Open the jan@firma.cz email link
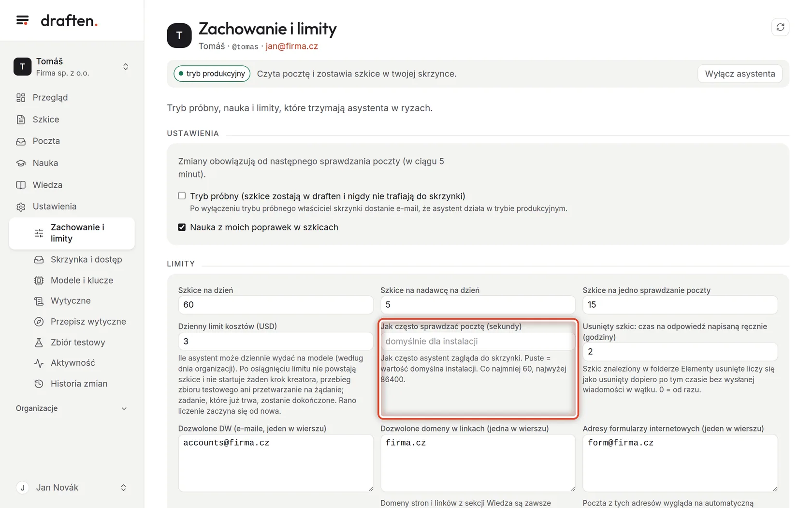Image resolution: width=812 pixels, height=508 pixels. click(x=291, y=46)
